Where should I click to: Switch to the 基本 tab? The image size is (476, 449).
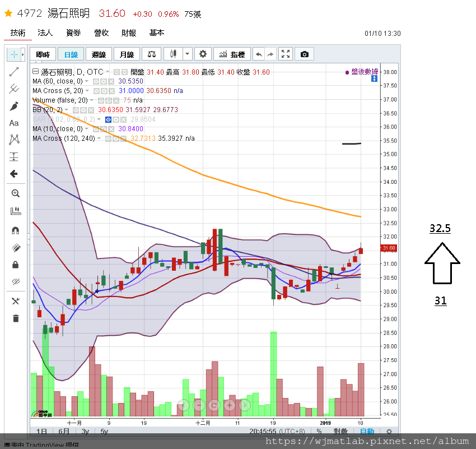click(x=157, y=33)
